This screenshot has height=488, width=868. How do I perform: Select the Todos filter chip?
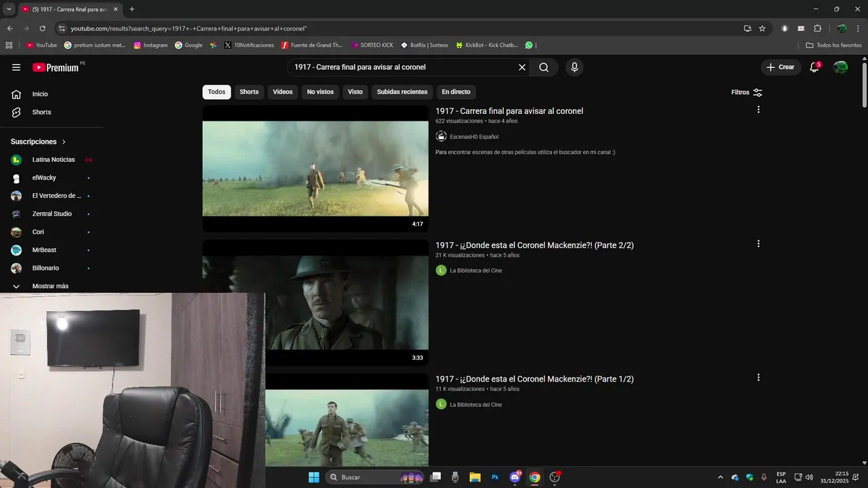[216, 92]
